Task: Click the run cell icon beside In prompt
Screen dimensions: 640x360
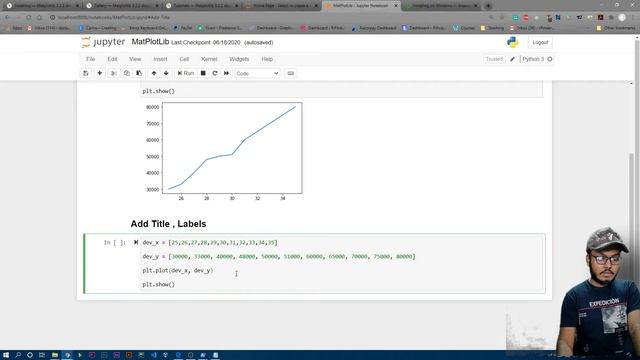Action: click(136, 242)
